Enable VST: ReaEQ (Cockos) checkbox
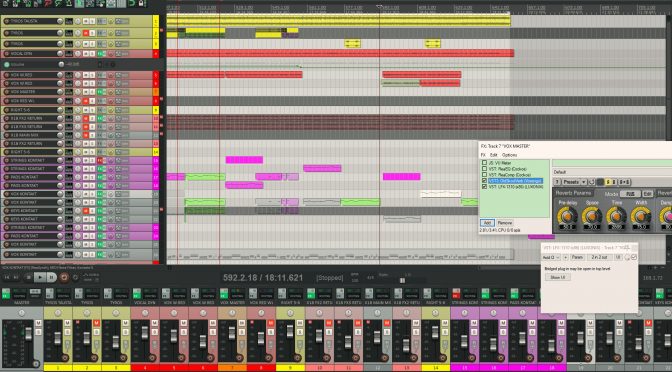Image resolution: width=672 pixels, height=372 pixels. coord(484,169)
